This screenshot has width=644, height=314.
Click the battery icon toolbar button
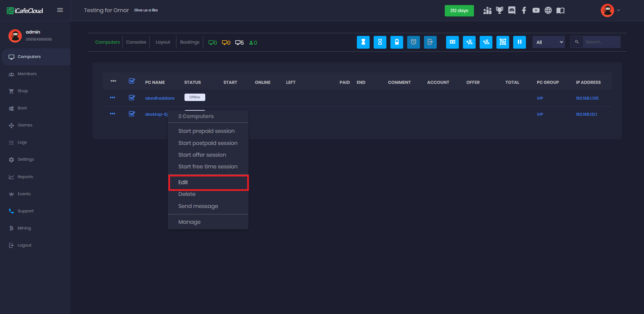click(x=396, y=42)
